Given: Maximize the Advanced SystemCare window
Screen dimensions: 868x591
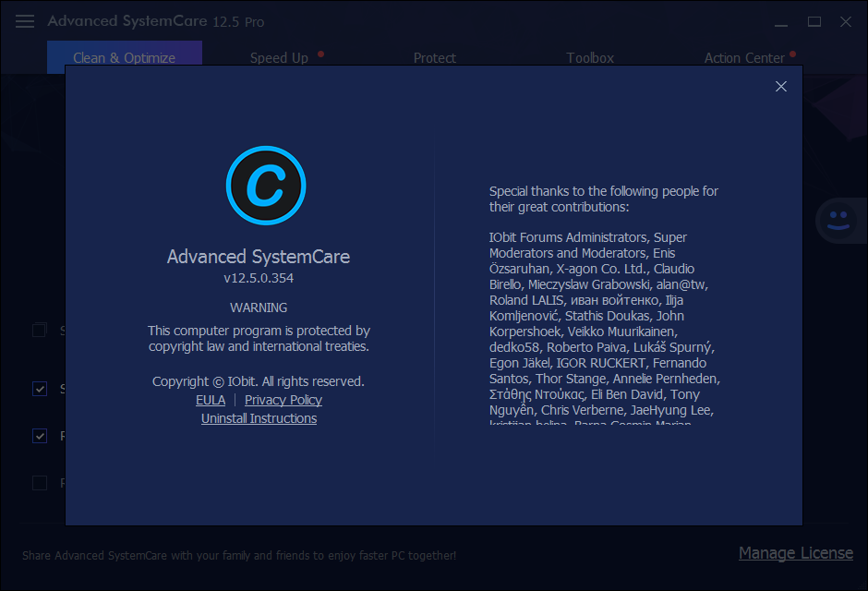Looking at the screenshot, I should tap(814, 21).
